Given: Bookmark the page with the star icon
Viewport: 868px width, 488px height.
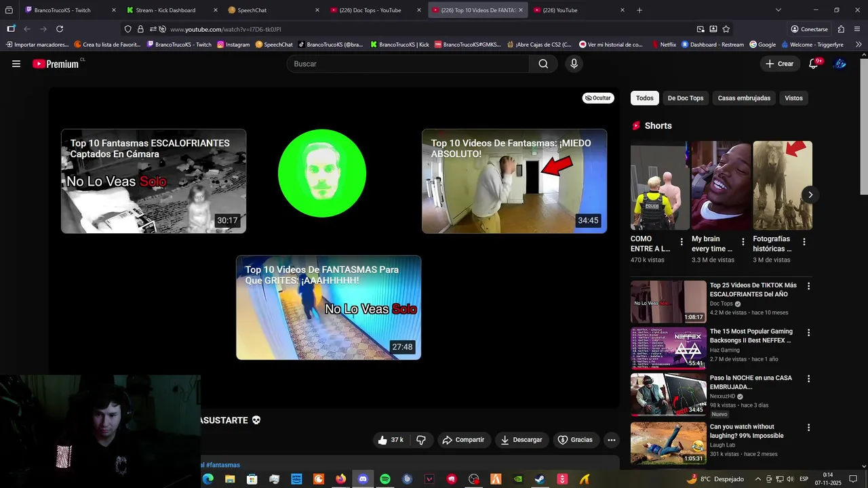Looking at the screenshot, I should click(x=726, y=29).
